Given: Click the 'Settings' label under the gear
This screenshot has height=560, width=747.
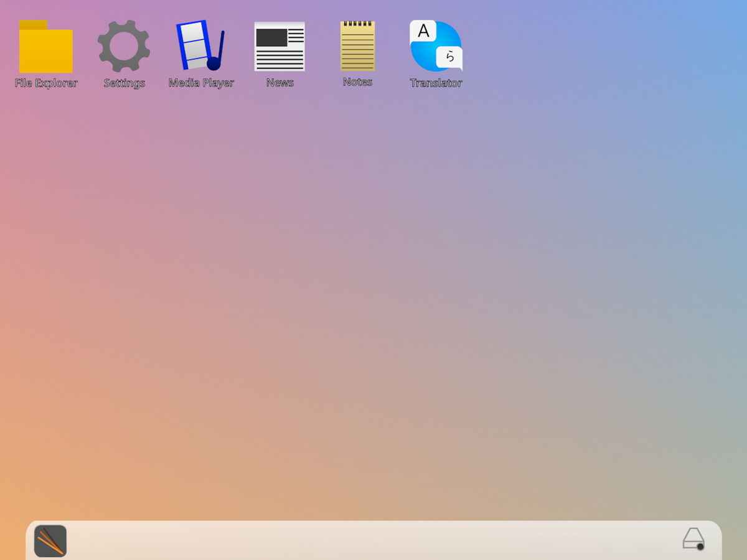Looking at the screenshot, I should [x=123, y=82].
